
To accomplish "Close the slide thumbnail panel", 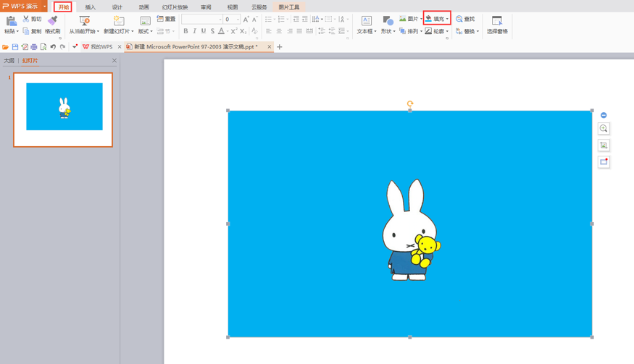I will [x=114, y=61].
